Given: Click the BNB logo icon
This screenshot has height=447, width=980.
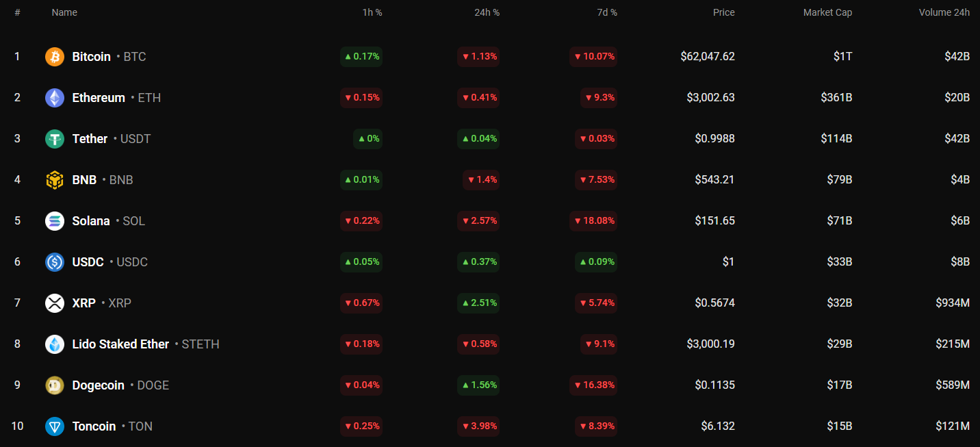Looking at the screenshot, I should click(x=55, y=180).
